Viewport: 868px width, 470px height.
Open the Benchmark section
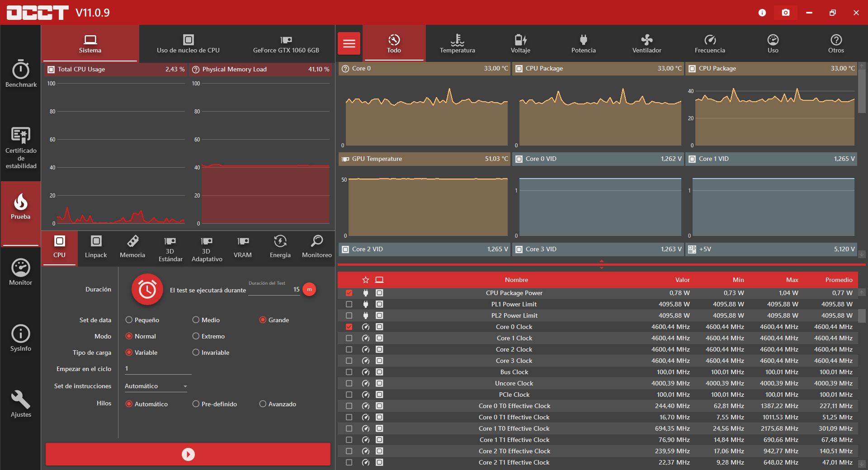tap(21, 74)
